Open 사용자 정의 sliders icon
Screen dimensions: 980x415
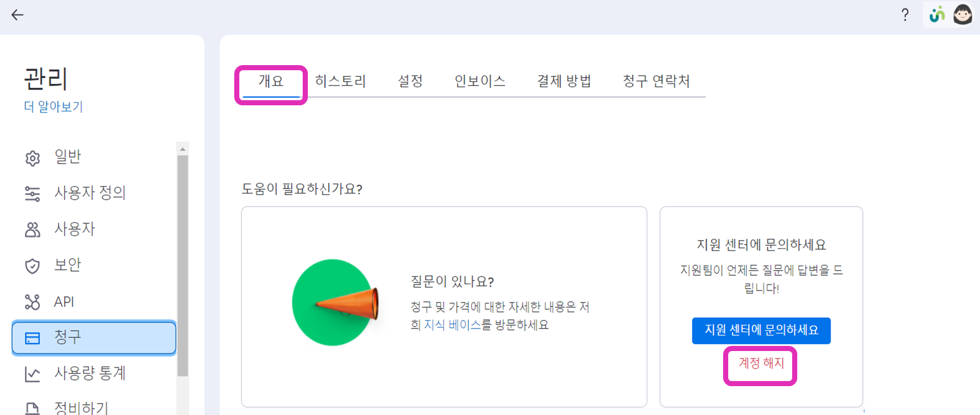[33, 194]
